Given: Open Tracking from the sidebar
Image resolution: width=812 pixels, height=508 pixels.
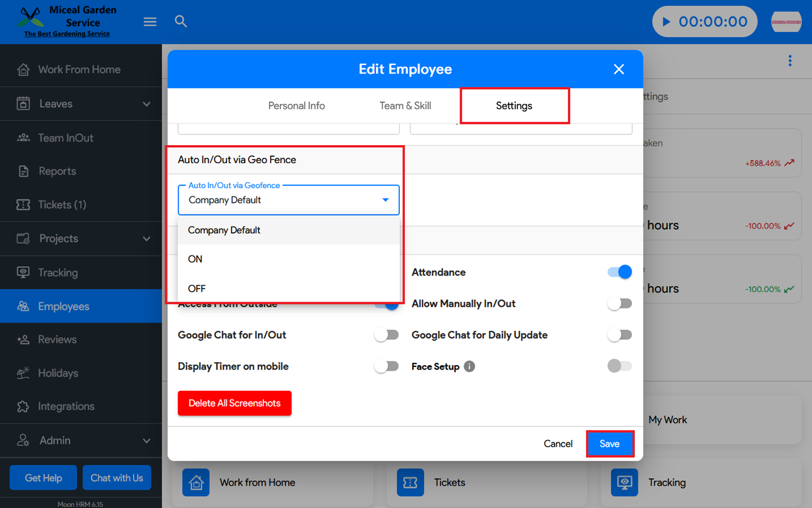Looking at the screenshot, I should pyautogui.click(x=58, y=273).
